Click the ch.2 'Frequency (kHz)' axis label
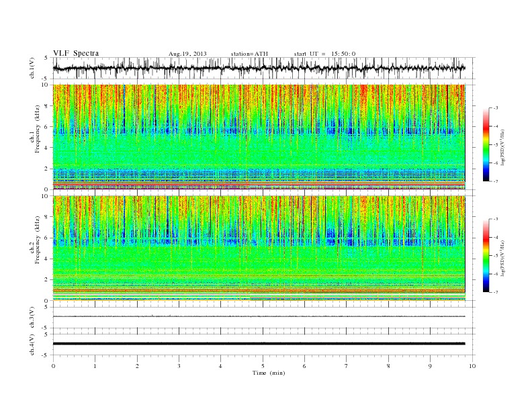Image resolution: width=532 pixels, height=411 pixels. coord(38,240)
